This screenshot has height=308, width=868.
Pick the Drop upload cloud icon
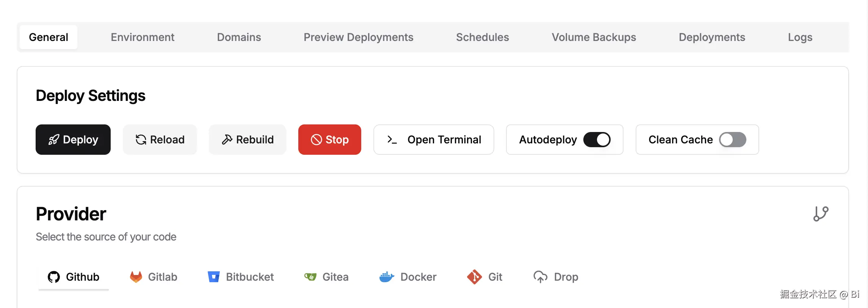pos(541,277)
